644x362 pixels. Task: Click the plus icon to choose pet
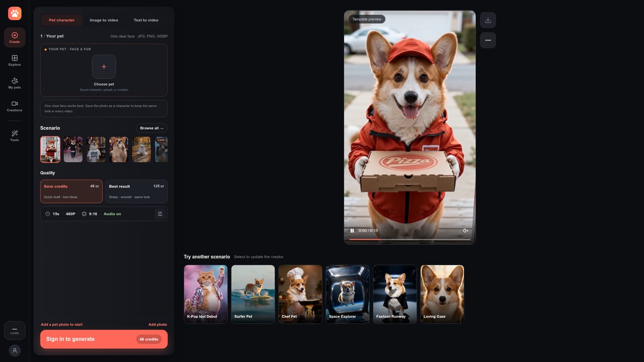(x=104, y=67)
